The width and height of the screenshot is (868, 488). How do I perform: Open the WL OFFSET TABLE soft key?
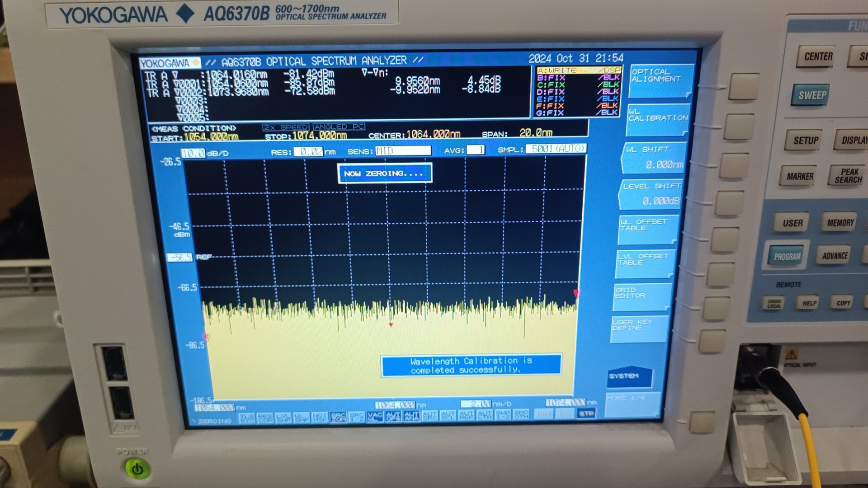(x=648, y=230)
